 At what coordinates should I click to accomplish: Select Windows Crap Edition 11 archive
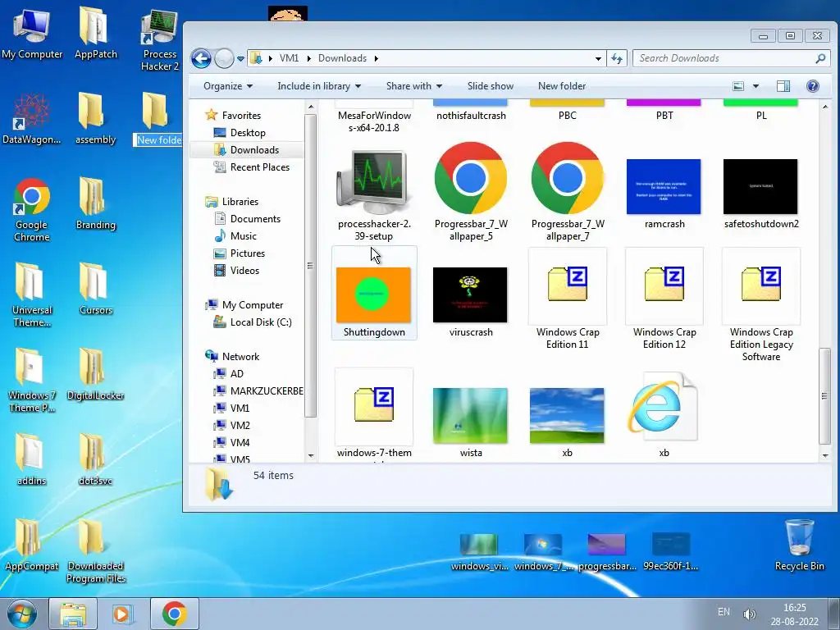(568, 299)
